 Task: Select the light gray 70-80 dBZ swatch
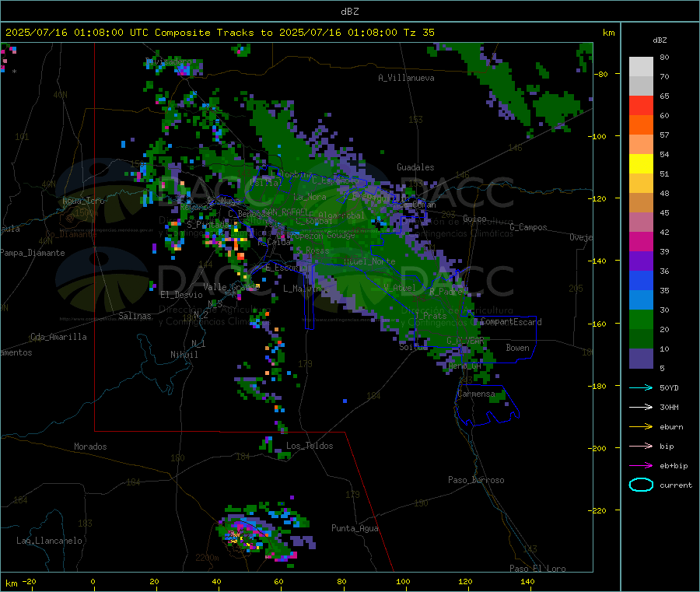(x=641, y=67)
